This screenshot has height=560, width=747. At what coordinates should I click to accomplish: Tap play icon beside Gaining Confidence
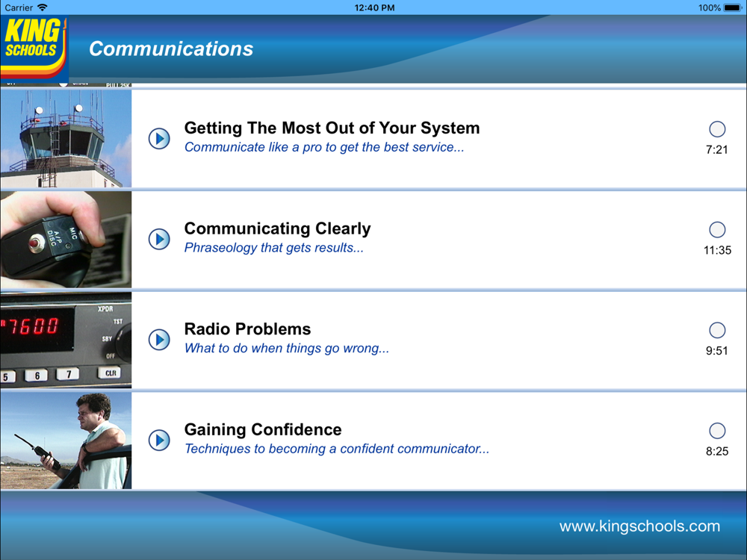(159, 441)
